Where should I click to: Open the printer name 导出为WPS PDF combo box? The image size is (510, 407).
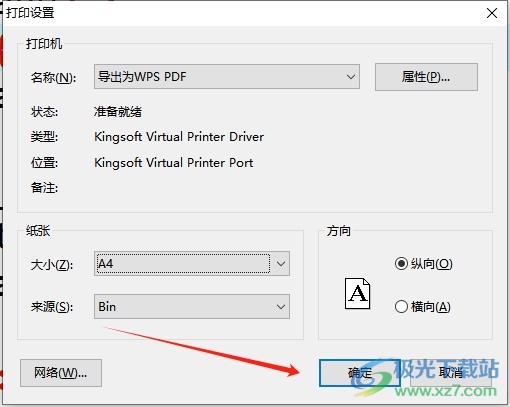227,77
